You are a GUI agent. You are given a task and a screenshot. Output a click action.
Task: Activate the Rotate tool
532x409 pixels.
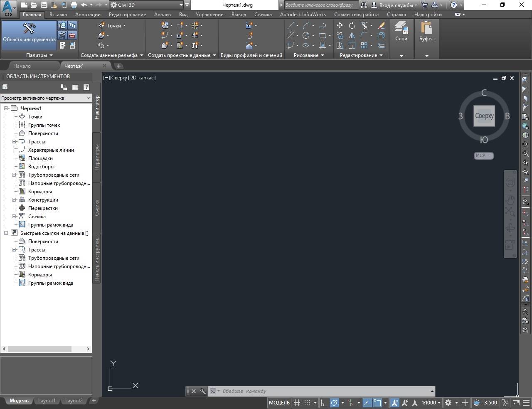coord(352,25)
